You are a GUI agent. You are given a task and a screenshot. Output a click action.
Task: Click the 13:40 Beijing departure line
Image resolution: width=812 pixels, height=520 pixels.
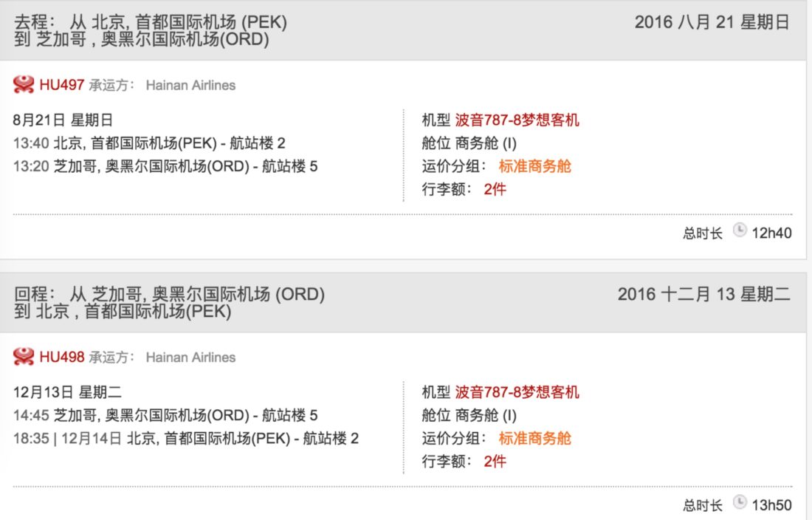(149, 143)
